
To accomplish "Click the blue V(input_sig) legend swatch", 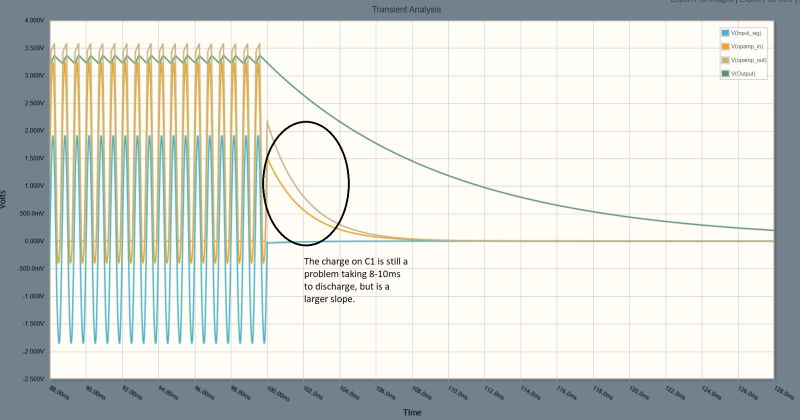I will (x=725, y=33).
